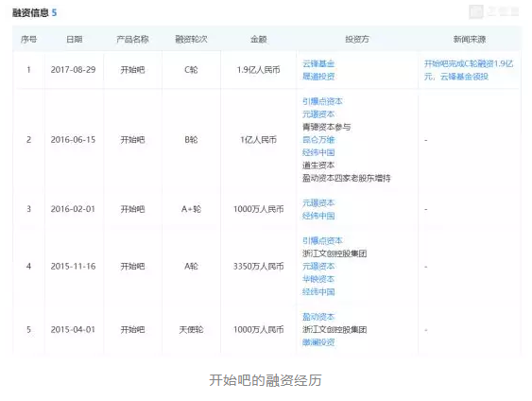
Task: Select the 盈动资本四家老股东增持 text
Action: pyautogui.click(x=347, y=178)
